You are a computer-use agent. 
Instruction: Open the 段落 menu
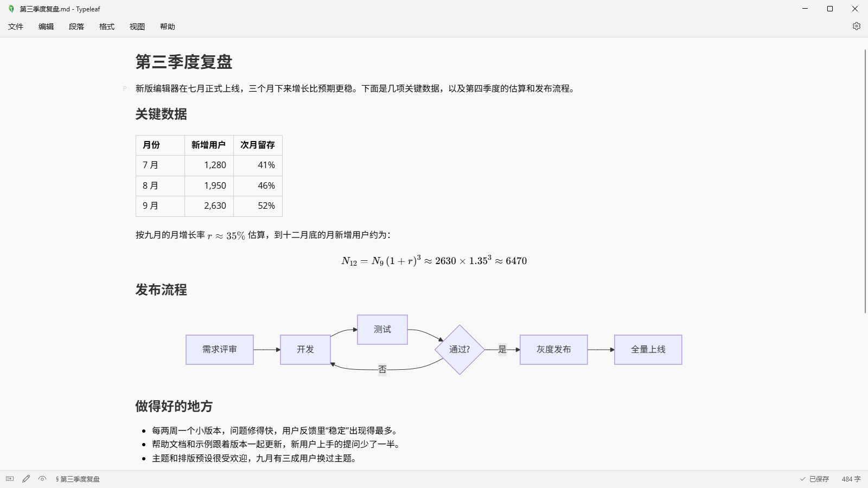pyautogui.click(x=76, y=27)
